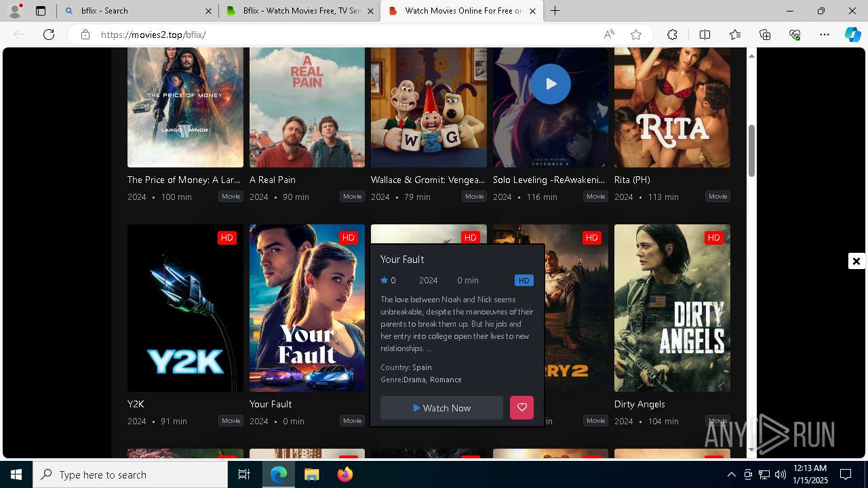Open a new tab with plus button
The height and width of the screenshot is (488, 868).
[555, 11]
